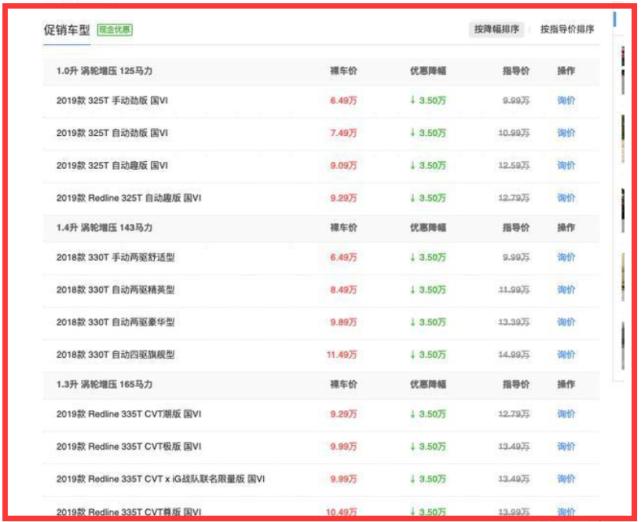Image resolution: width=641 pixels, height=522 pixels.
Task: Click price 11.49万 of 330T 自动四驱旗舰型
Action: click(x=341, y=354)
